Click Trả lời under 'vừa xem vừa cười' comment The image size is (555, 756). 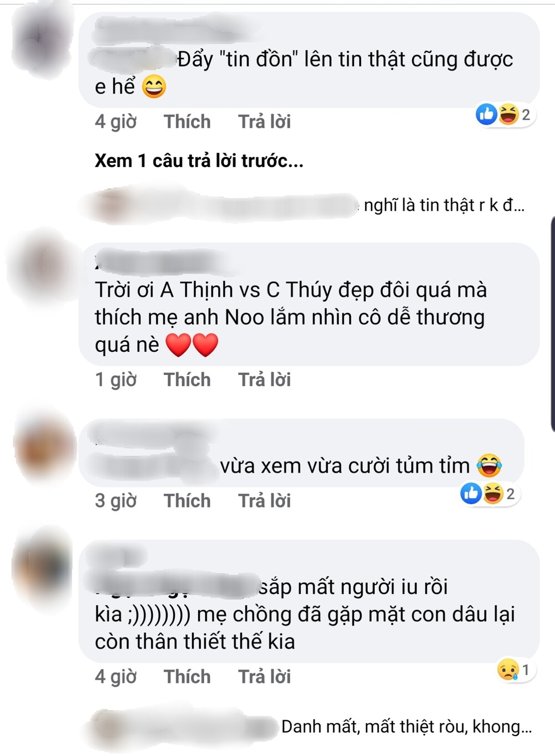264,500
